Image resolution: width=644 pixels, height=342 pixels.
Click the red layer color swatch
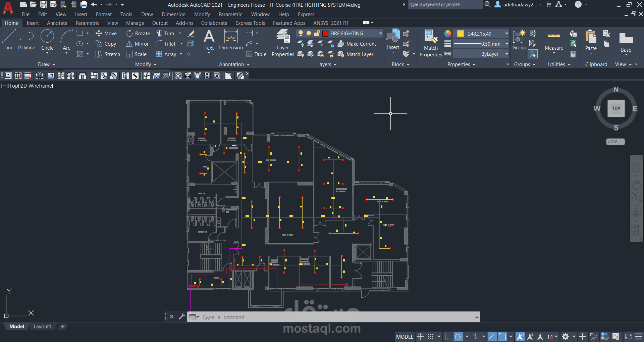click(325, 33)
